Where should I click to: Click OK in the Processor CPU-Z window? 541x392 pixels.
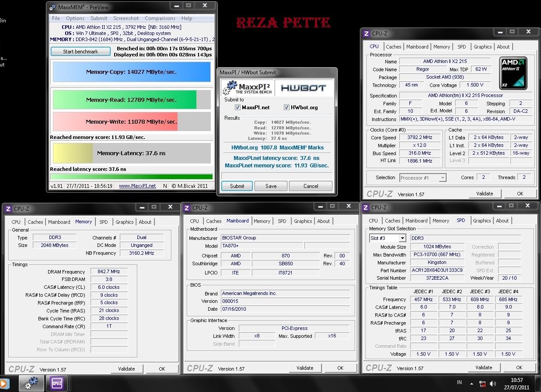point(520,194)
